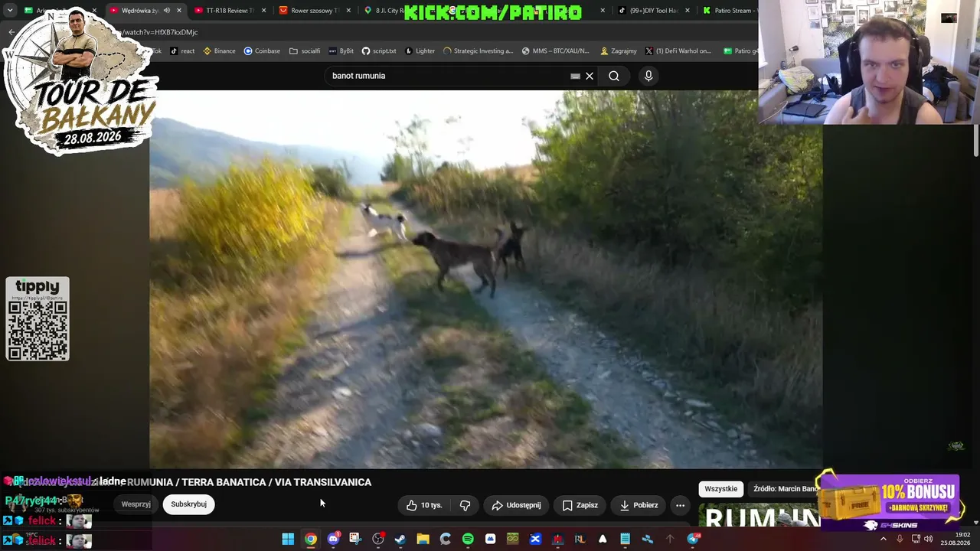
Task: Close the 'Rower szosowy' tab
Action: click(x=348, y=11)
